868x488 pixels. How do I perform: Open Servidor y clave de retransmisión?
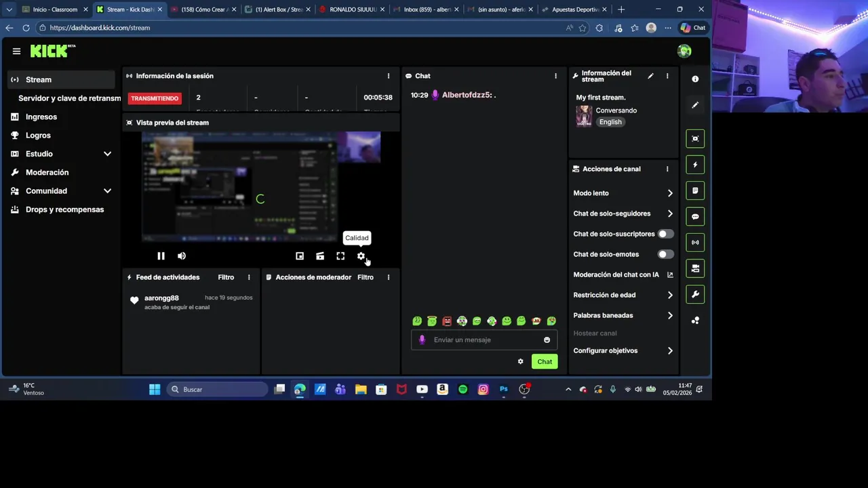69,98
